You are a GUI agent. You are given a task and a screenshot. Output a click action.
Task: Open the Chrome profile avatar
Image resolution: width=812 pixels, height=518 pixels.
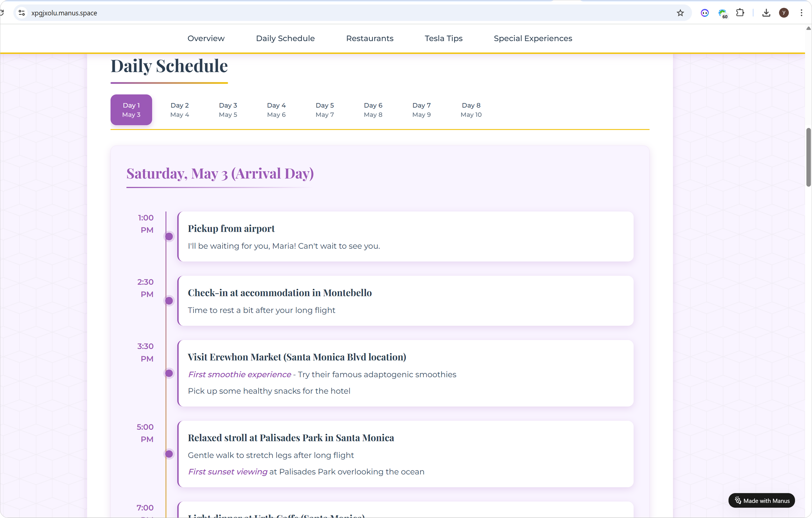click(784, 13)
